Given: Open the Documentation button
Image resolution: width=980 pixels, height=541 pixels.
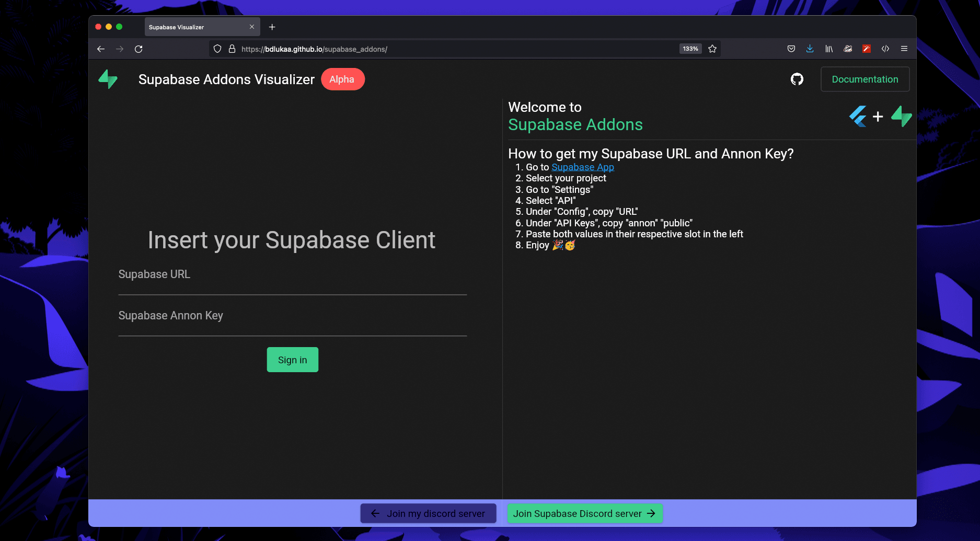Looking at the screenshot, I should coord(864,79).
